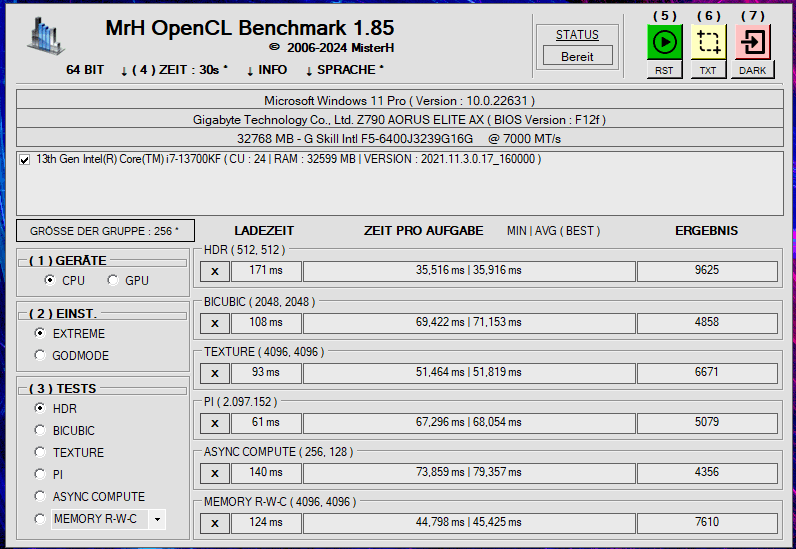Select the GPU device radio button
This screenshot has height=549, width=796.
click(x=113, y=280)
